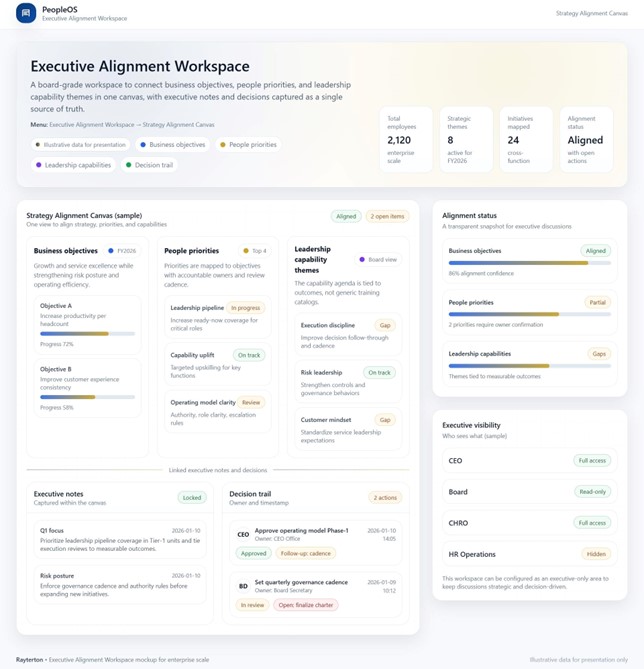The width and height of the screenshot is (644, 669).
Task: Click Objective B progress bar
Action: pyautogui.click(x=87, y=397)
